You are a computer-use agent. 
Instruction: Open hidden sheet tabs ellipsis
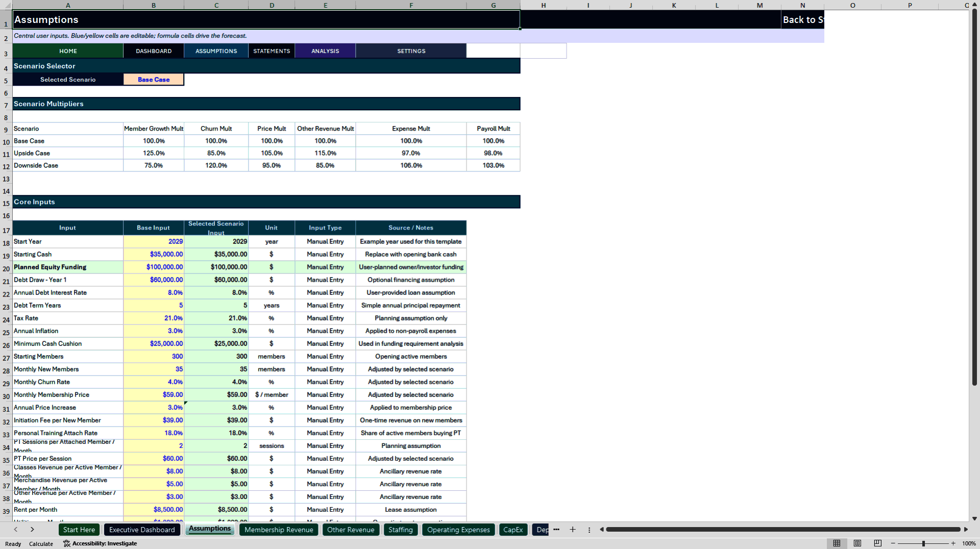(556, 530)
